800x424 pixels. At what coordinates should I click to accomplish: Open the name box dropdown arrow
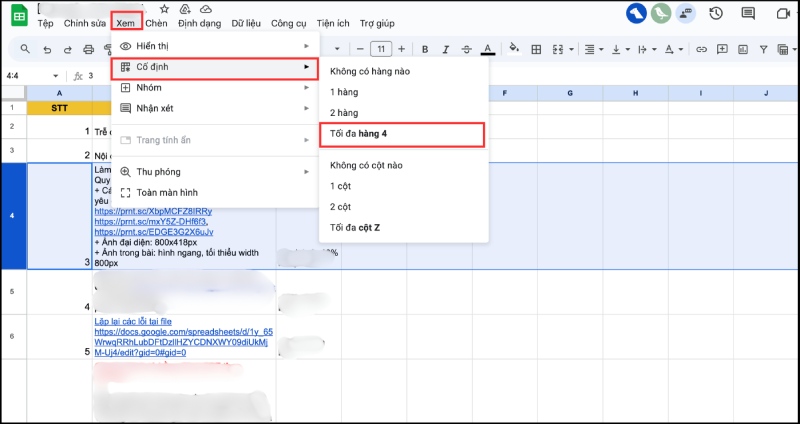tap(56, 76)
